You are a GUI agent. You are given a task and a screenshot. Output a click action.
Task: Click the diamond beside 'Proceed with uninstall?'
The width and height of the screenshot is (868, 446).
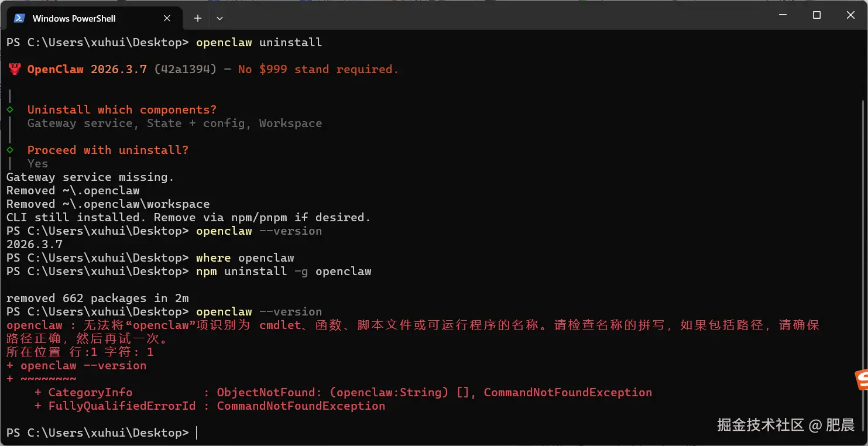tap(10, 150)
